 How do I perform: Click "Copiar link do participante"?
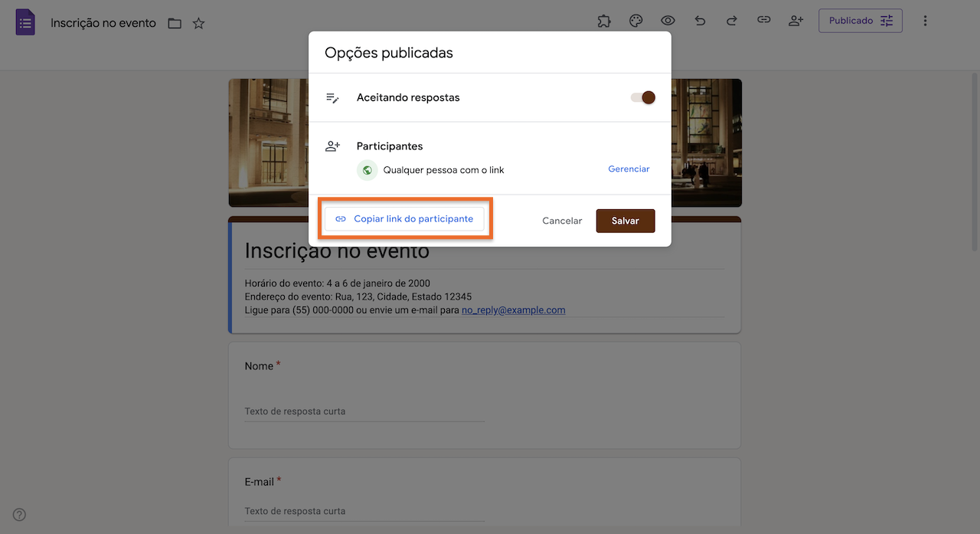pos(405,218)
